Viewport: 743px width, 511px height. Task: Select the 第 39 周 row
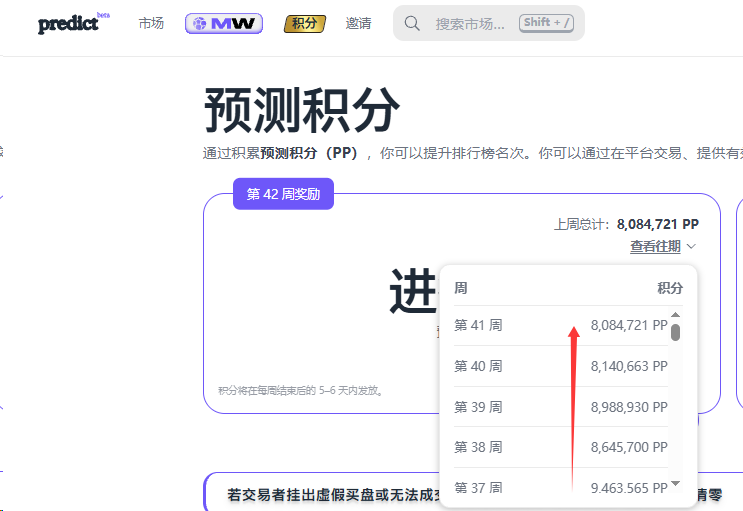coord(561,407)
